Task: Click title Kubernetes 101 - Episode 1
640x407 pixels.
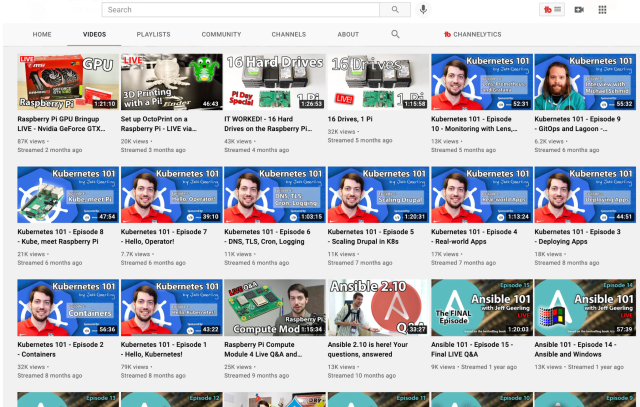Action: [164, 349]
